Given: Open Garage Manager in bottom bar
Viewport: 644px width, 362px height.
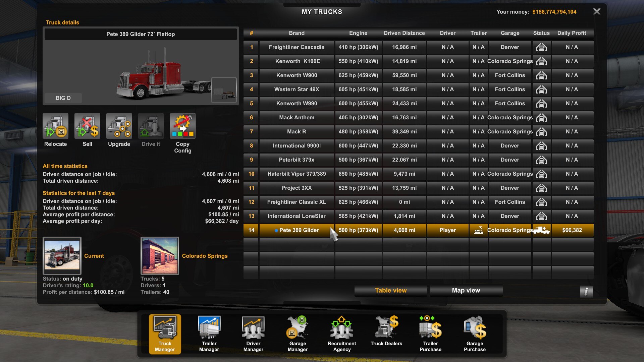Looking at the screenshot, I should tap(298, 334).
